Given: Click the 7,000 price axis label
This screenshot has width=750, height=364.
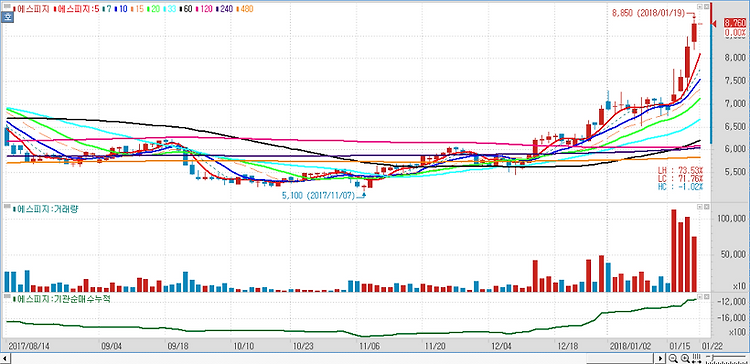Looking at the screenshot, I should point(735,104).
